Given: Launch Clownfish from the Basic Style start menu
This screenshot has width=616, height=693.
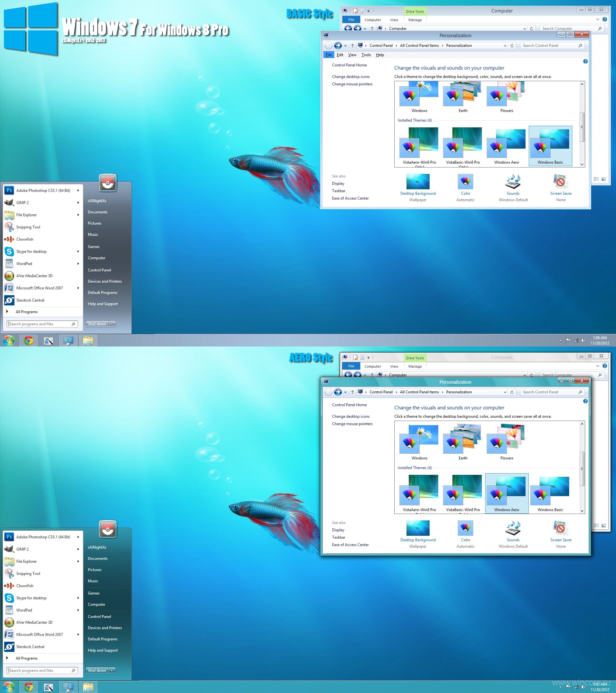Looking at the screenshot, I should [42, 239].
